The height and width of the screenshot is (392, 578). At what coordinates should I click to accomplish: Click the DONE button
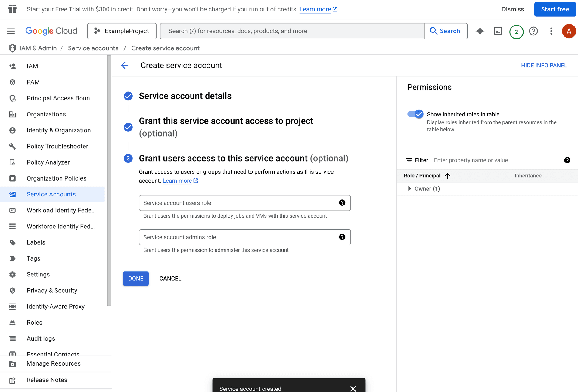pos(136,279)
